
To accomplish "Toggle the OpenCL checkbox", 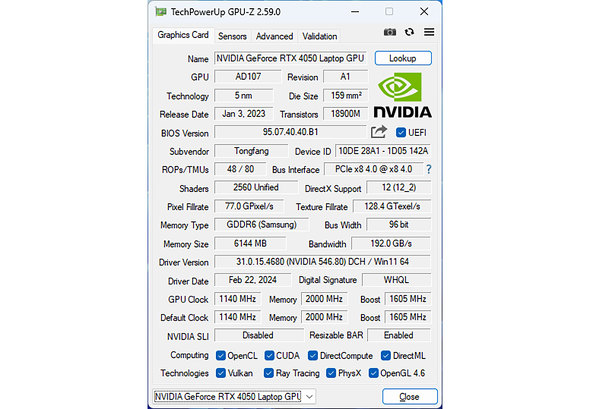I will (x=221, y=356).
